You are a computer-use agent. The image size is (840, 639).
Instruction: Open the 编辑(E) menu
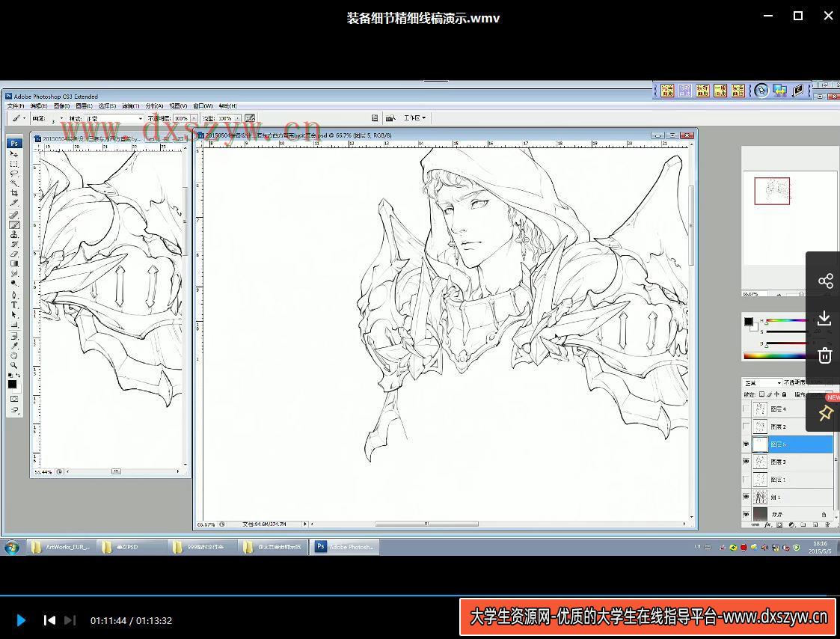coord(39,106)
